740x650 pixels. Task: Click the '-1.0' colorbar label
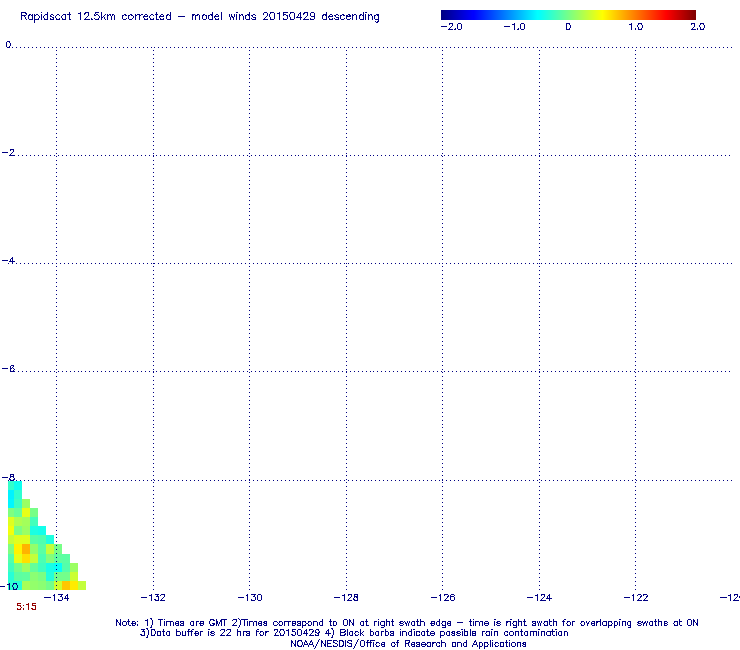[514, 27]
